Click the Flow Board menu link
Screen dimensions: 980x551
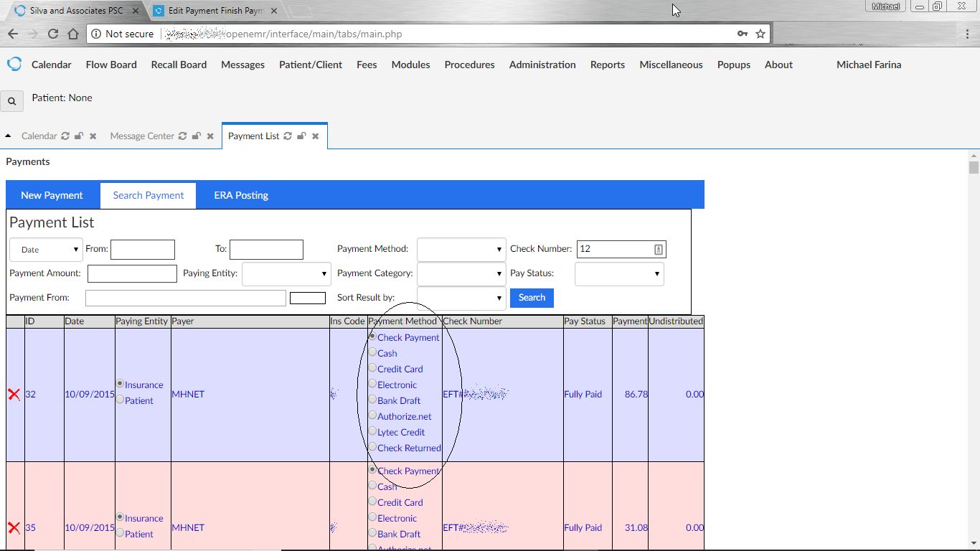coord(111,65)
